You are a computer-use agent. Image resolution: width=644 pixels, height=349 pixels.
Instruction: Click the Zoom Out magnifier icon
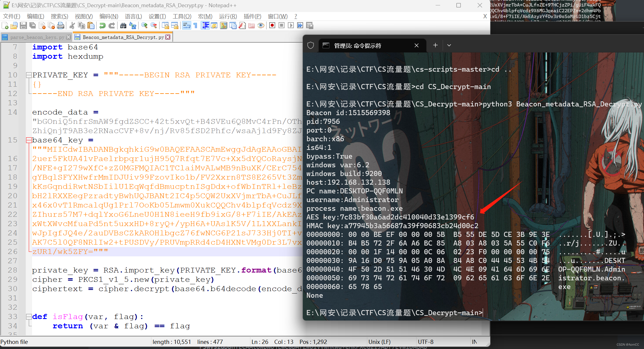pos(154,26)
